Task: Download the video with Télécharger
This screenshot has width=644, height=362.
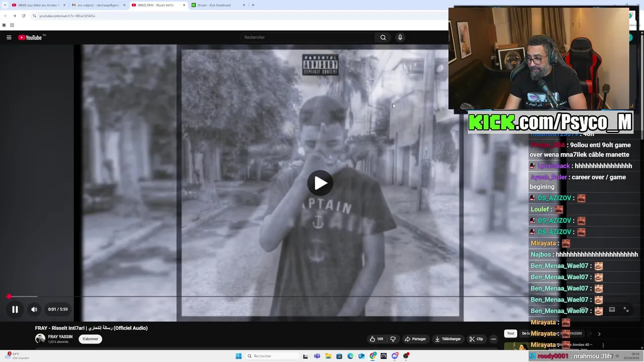Action: tap(448, 339)
